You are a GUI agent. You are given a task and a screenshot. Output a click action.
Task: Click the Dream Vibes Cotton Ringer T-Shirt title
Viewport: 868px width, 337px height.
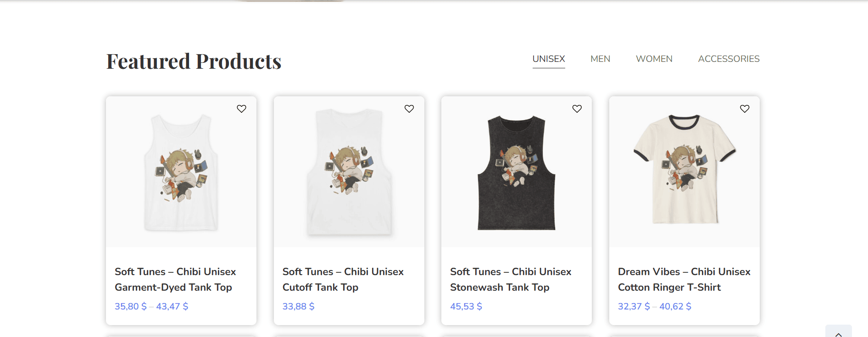pyautogui.click(x=684, y=279)
